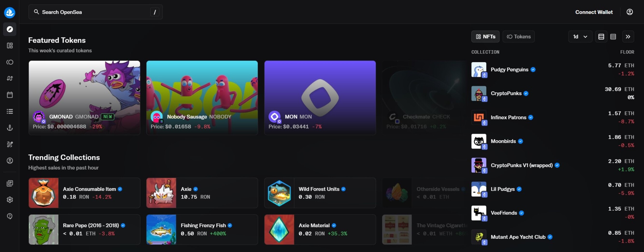Click inside the Search OpenSea field
644x252 pixels.
pos(95,12)
